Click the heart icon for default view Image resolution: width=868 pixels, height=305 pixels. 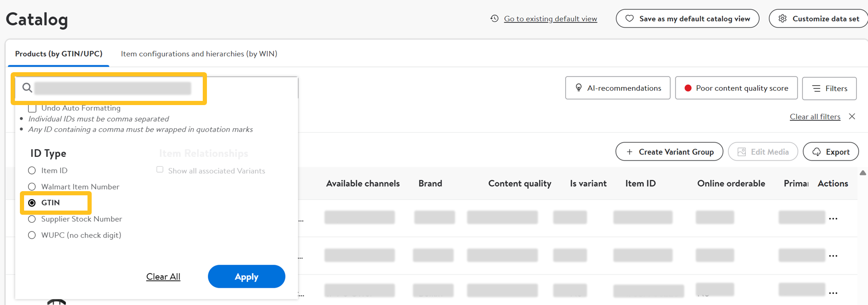tap(629, 19)
